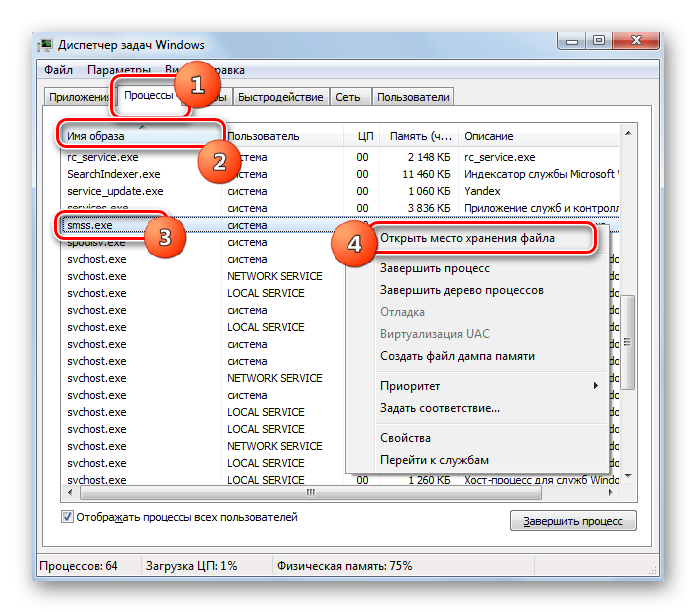
Task: Select 'Завершить дерево процессов' menu entry
Action: (461, 290)
